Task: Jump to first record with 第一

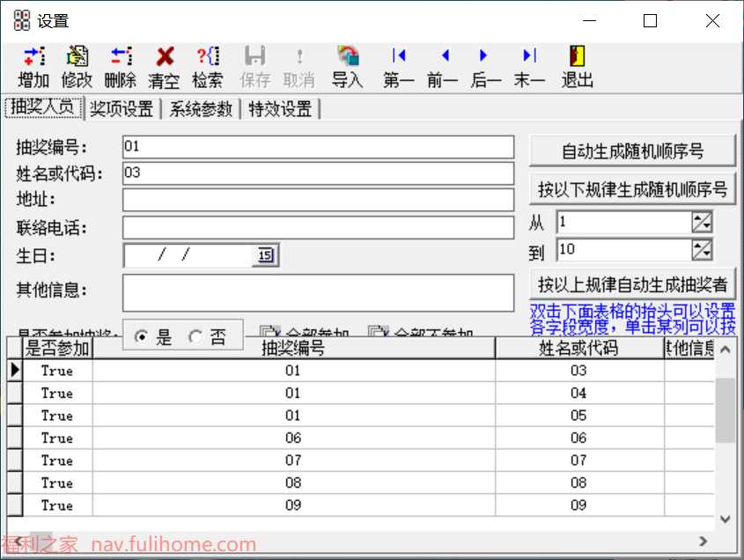Action: [x=398, y=56]
